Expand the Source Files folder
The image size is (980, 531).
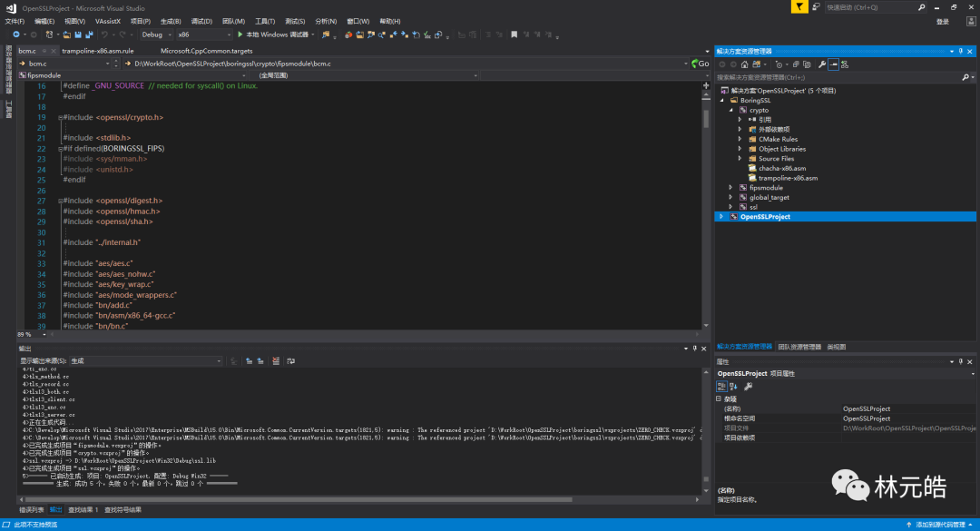pyautogui.click(x=740, y=159)
